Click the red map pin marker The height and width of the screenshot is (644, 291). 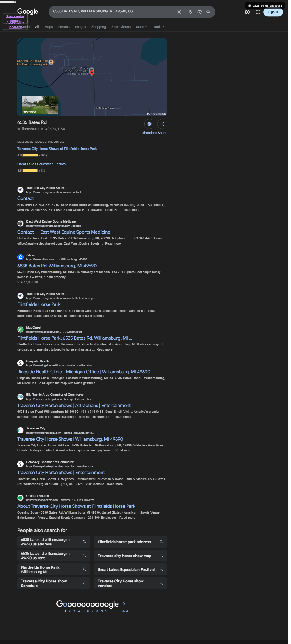92,73
